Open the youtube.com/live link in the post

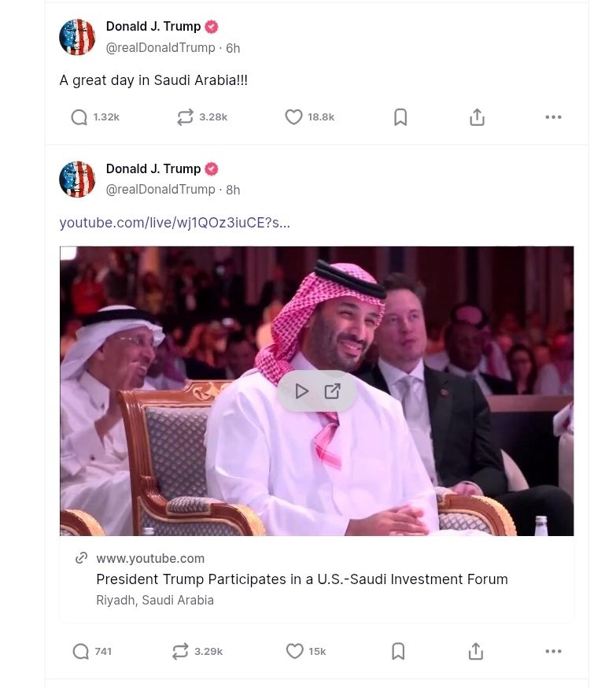point(175,223)
